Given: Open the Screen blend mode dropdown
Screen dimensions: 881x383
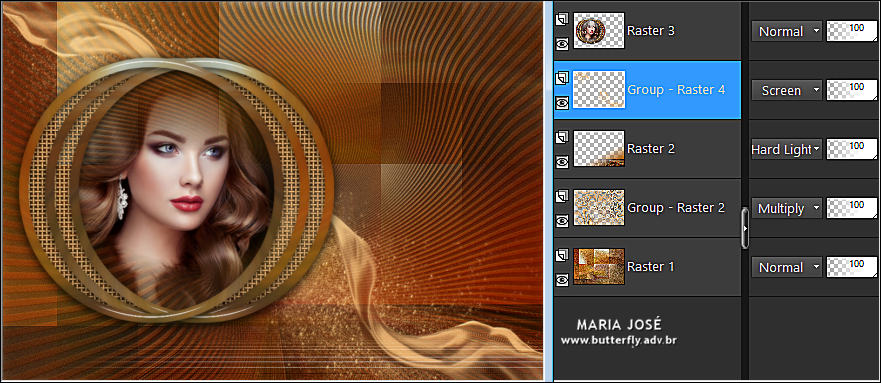Looking at the screenshot, I should point(787,90).
